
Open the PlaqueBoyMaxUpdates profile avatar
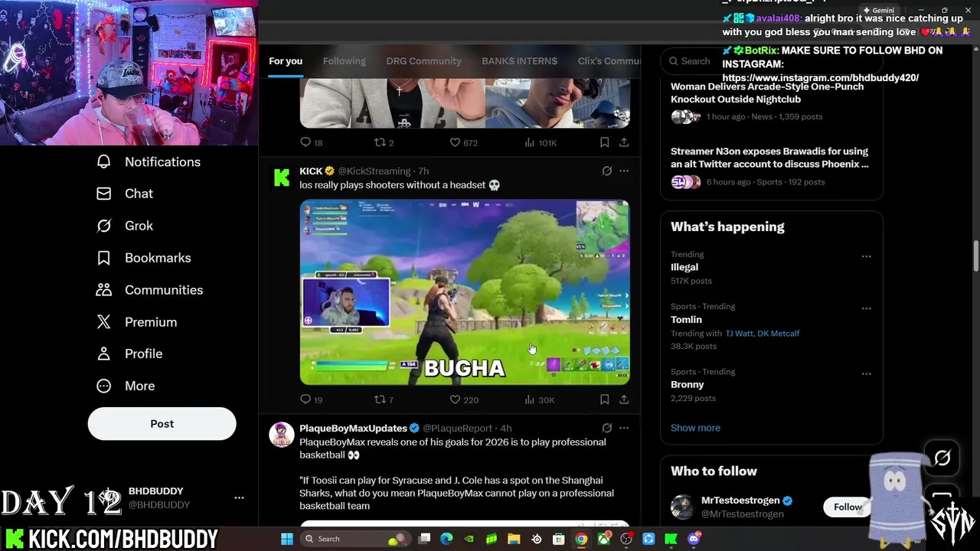(x=282, y=435)
